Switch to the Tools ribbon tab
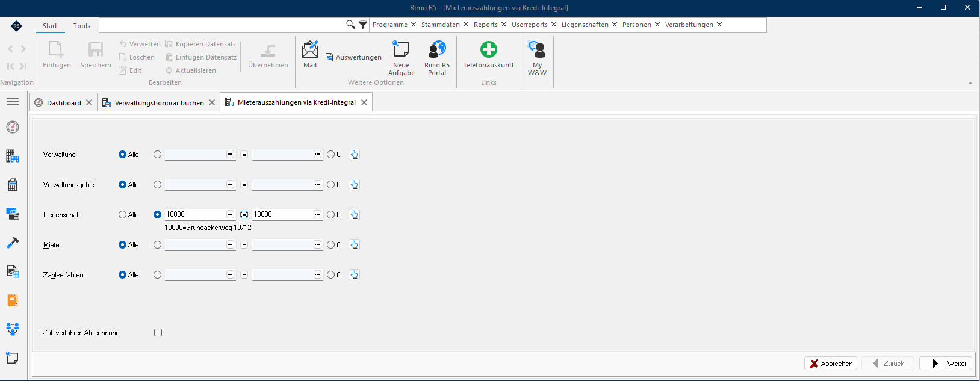This screenshot has height=381, width=980. (81, 26)
